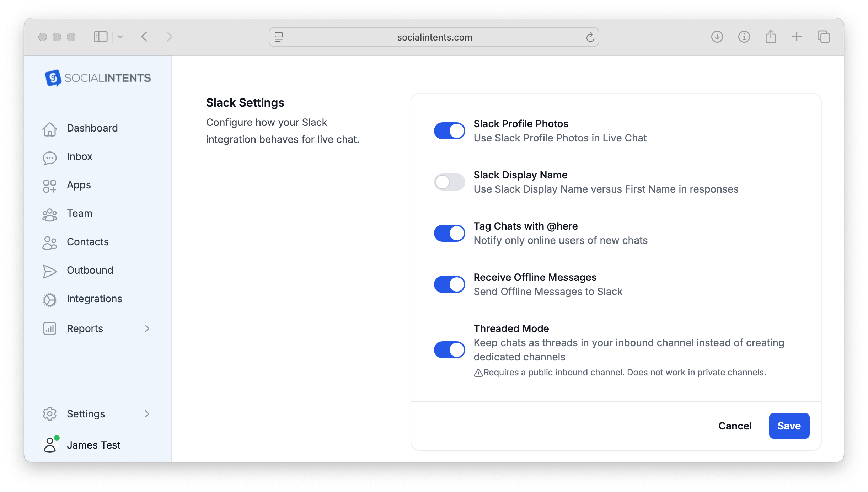Click 'Send Offline Messages to Slack' text

click(548, 292)
